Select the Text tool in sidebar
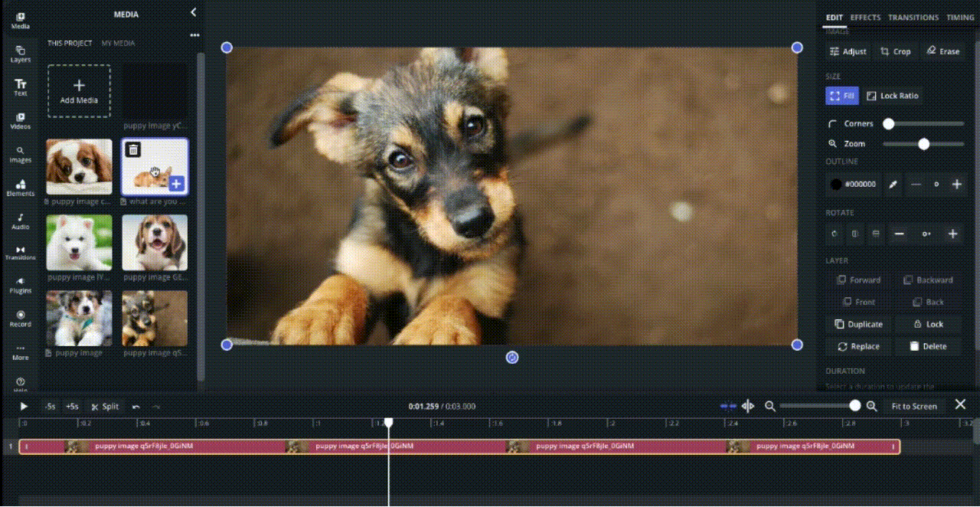The height and width of the screenshot is (507, 980). pyautogui.click(x=21, y=87)
